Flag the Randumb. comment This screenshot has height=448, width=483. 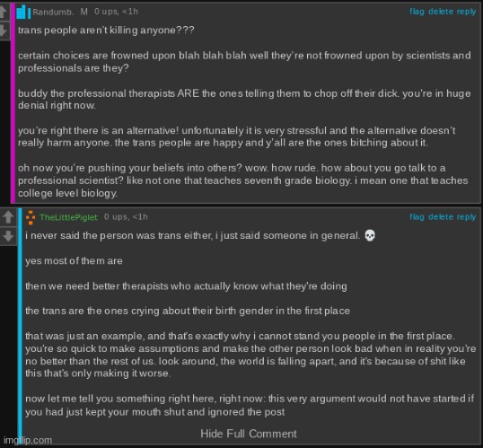(x=417, y=12)
